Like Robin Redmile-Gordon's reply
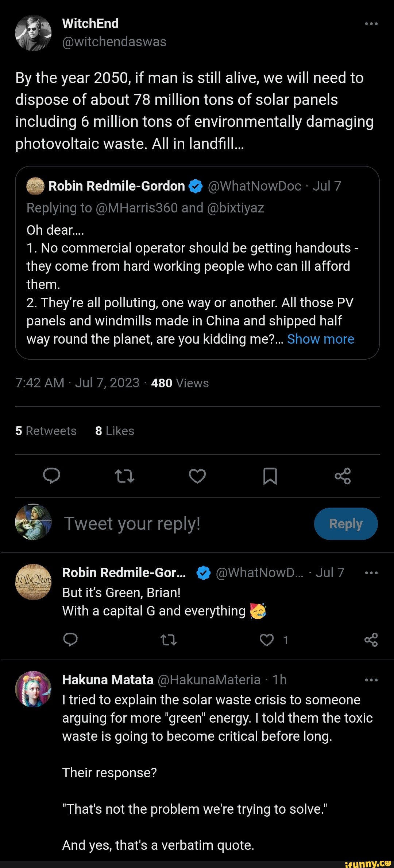 [x=267, y=640]
